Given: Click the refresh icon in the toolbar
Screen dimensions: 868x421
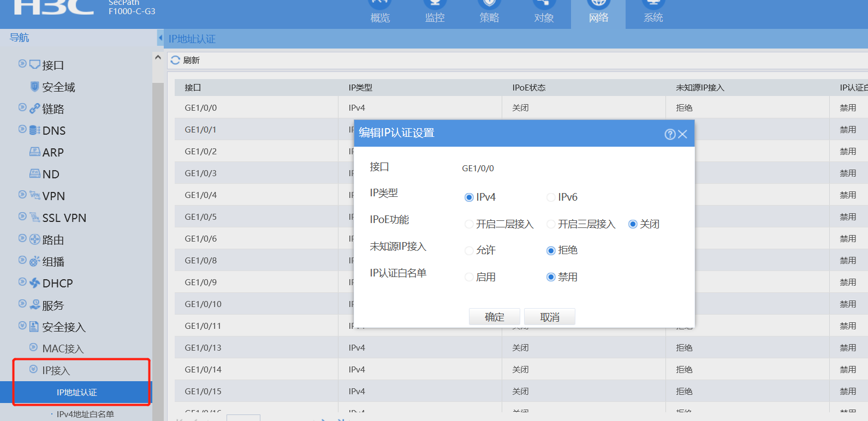Looking at the screenshot, I should [x=175, y=60].
